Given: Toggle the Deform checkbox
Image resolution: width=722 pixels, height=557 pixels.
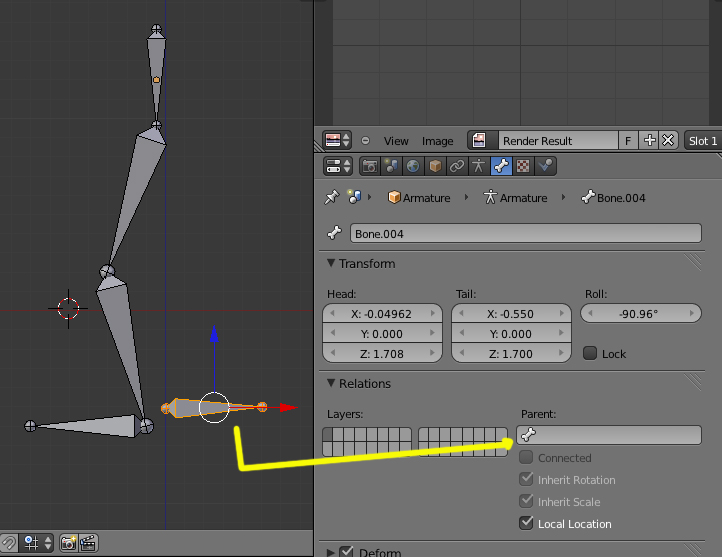Looking at the screenshot, I should (346, 551).
